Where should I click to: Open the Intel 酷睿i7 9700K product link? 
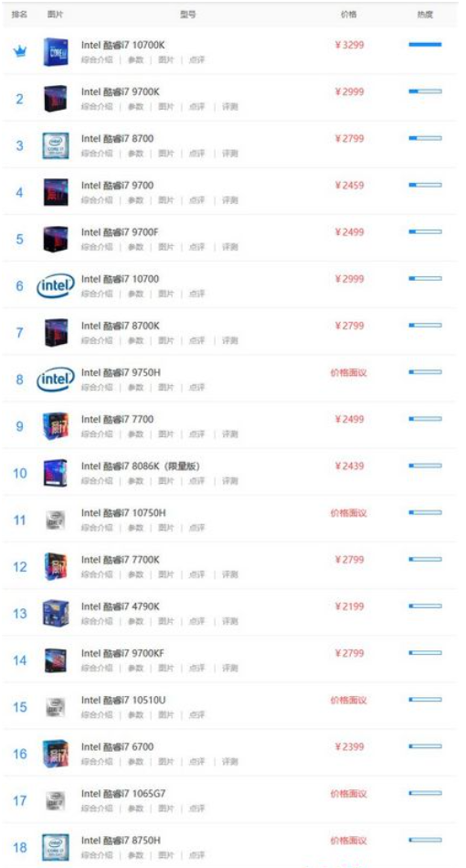tap(120, 91)
